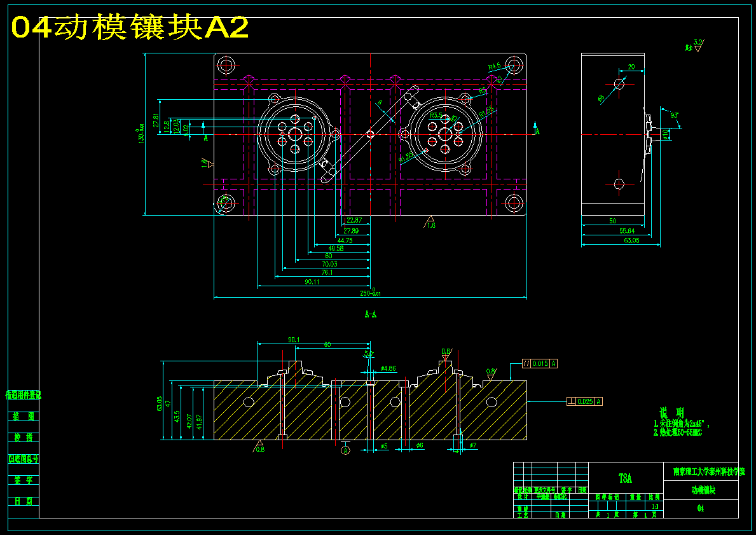
Task: Click the yellow drawing title 04动模镶块A2
Action: click(130, 27)
